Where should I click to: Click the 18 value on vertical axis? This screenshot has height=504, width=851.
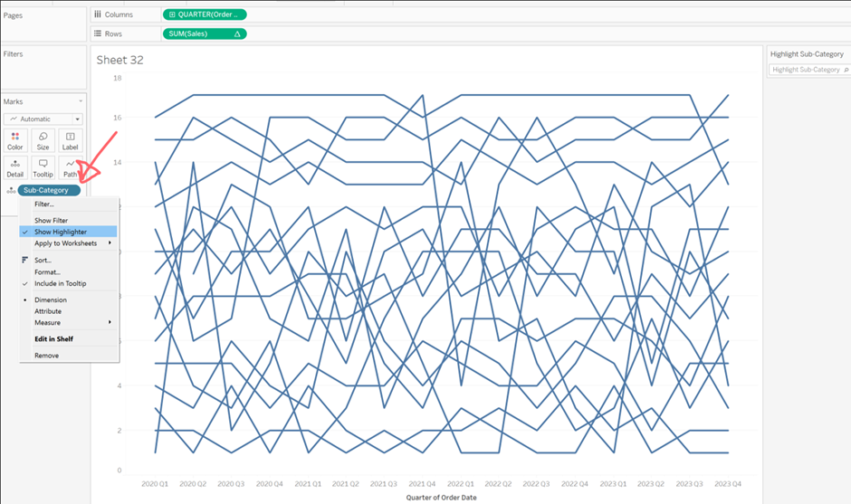(117, 78)
